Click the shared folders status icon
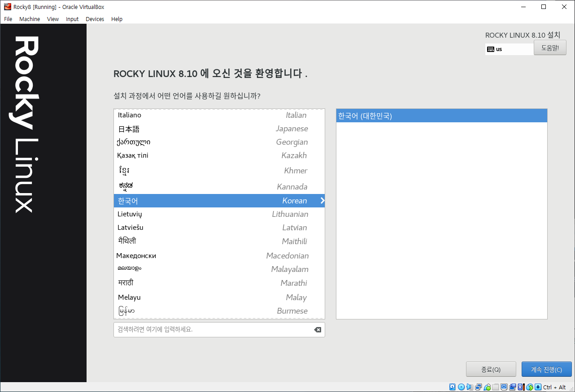Screen dimensions: 575x392 click(496, 387)
